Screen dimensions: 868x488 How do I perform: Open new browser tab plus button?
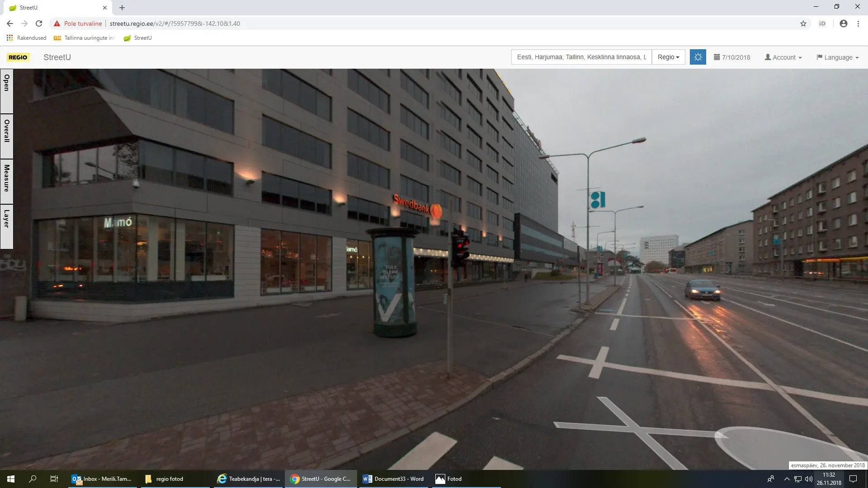tap(122, 8)
